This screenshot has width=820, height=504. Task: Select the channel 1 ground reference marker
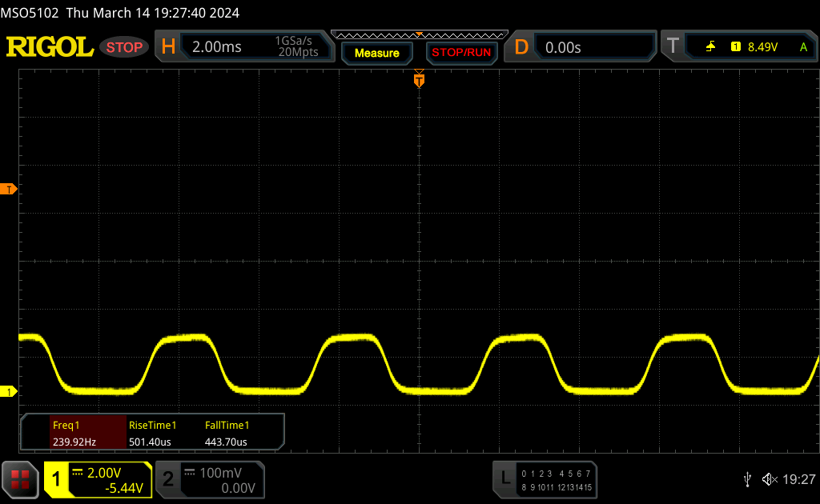8,391
